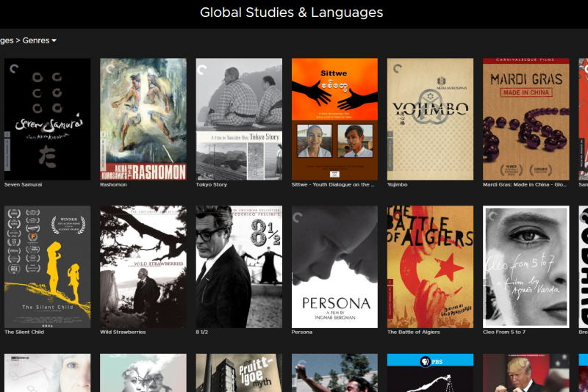588x392 pixels.
Task: Open the 8 1/2 film poster
Action: click(x=239, y=266)
